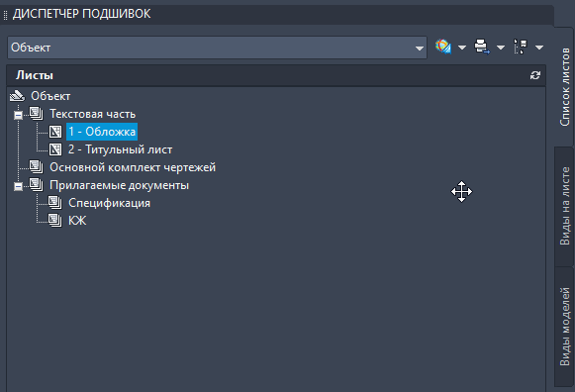This screenshot has height=392, width=575.
Task: Click the Publish to DWF toolbar icon
Action: 443,47
